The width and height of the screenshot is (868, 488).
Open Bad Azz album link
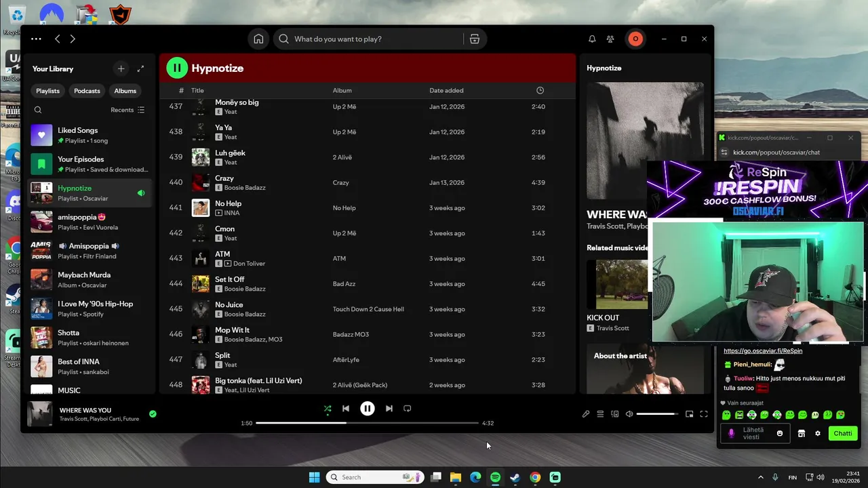coord(344,284)
